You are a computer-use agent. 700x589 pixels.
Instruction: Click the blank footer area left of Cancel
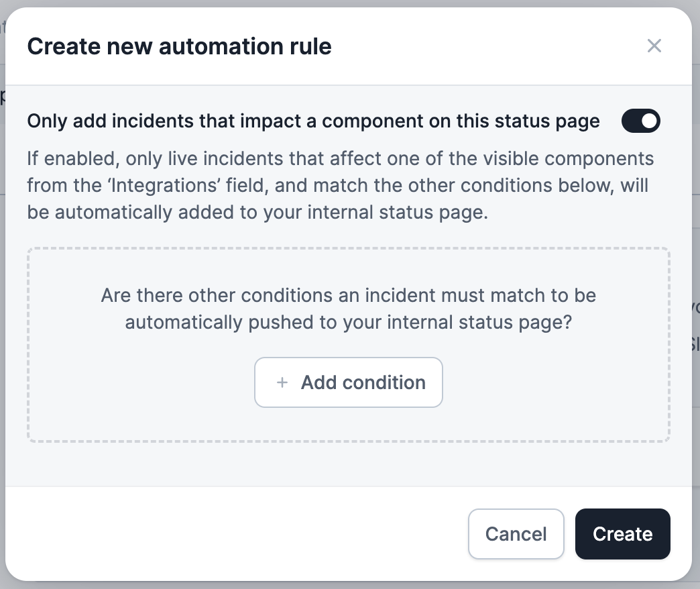pos(235,534)
